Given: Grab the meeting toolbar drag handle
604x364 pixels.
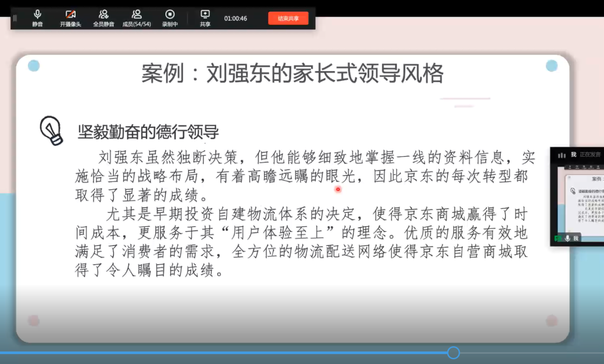Looking at the screenshot, I should 15,18.
